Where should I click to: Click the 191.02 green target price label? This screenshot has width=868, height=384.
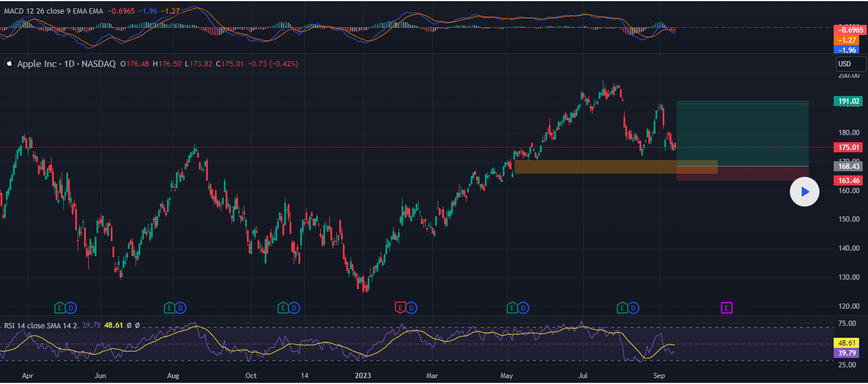[x=848, y=101]
